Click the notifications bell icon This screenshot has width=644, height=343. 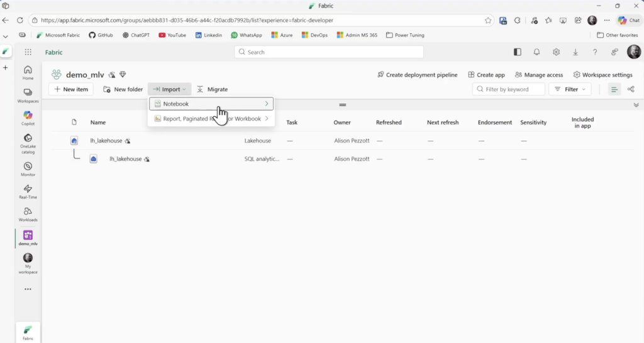point(536,52)
